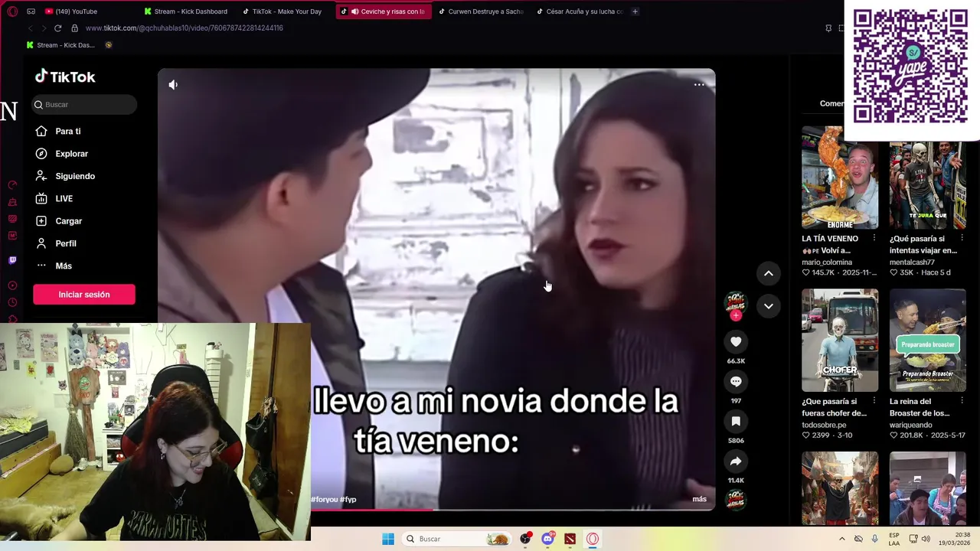Go back in browser history
Image resolution: width=980 pixels, height=551 pixels.
[30, 28]
